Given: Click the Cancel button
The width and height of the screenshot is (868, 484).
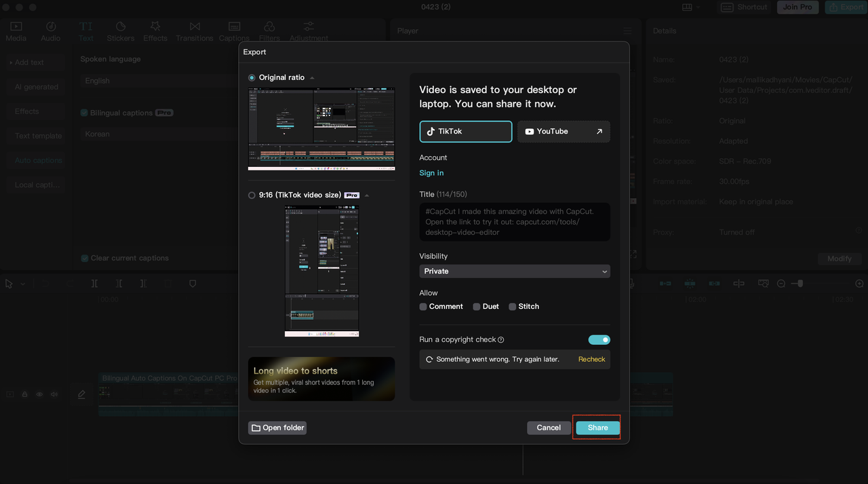Looking at the screenshot, I should 549,428.
